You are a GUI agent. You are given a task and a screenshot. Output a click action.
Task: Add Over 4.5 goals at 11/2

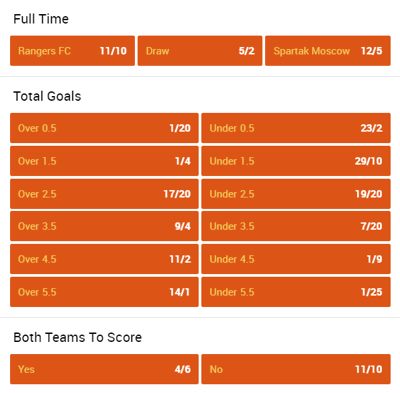click(104, 259)
